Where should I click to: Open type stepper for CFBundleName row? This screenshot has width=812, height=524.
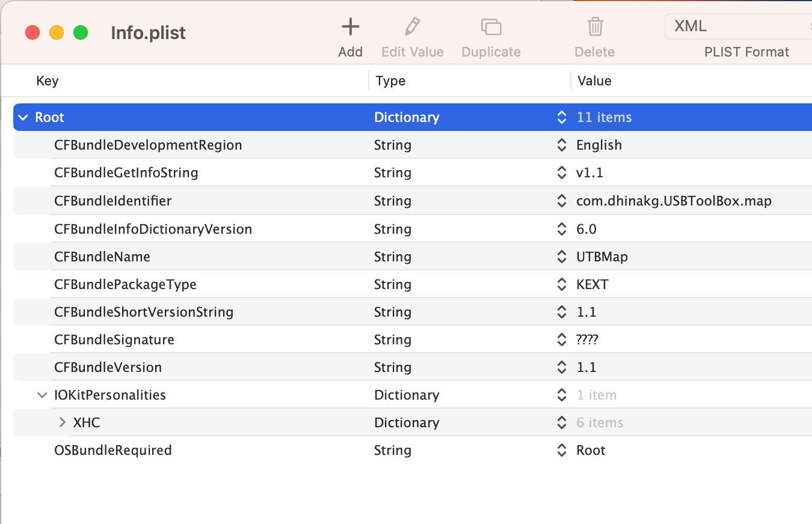point(562,257)
